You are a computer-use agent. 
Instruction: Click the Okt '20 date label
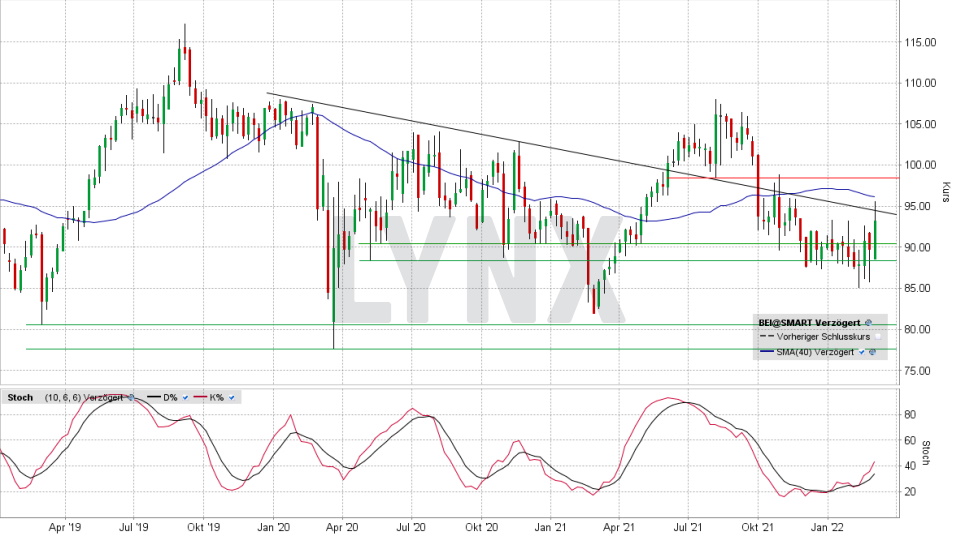481,527
